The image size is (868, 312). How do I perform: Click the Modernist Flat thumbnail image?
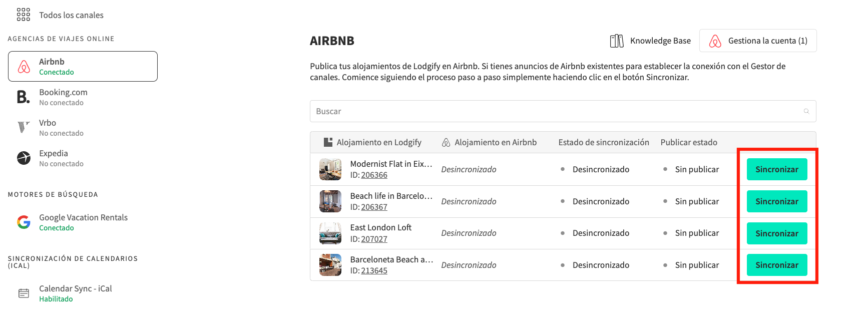[330, 169]
